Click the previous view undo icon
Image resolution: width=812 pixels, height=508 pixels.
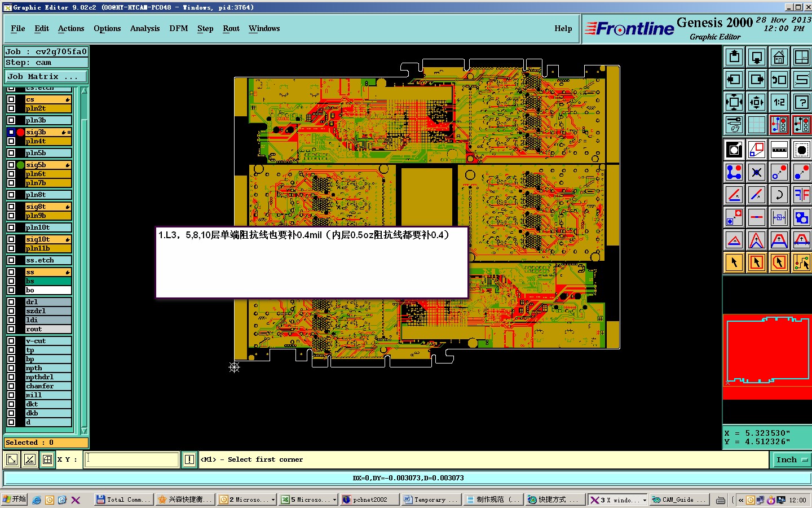779,80
